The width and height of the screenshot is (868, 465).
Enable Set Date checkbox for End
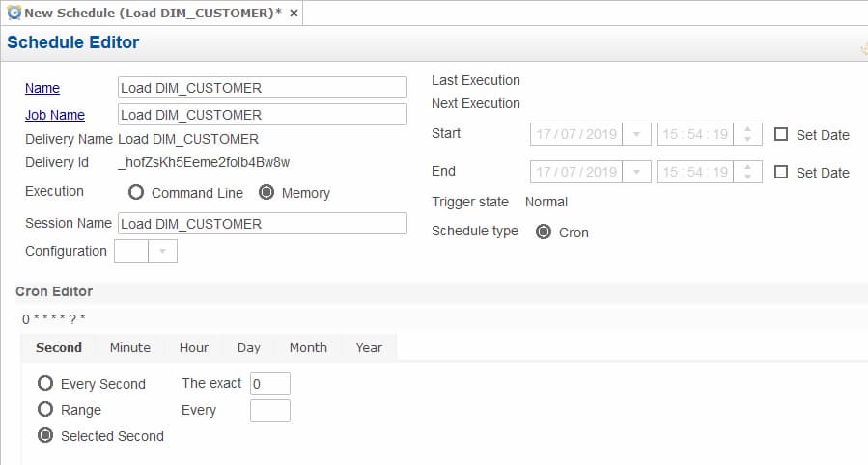(780, 172)
